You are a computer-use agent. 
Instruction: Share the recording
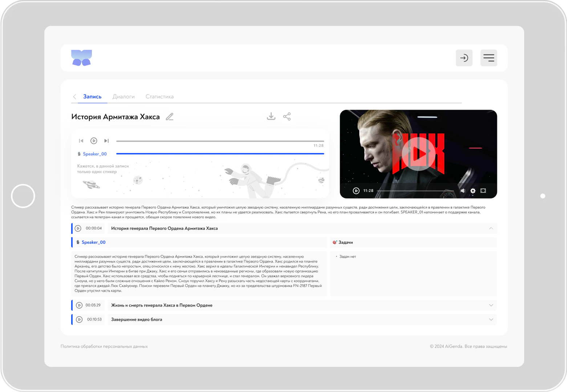point(287,116)
